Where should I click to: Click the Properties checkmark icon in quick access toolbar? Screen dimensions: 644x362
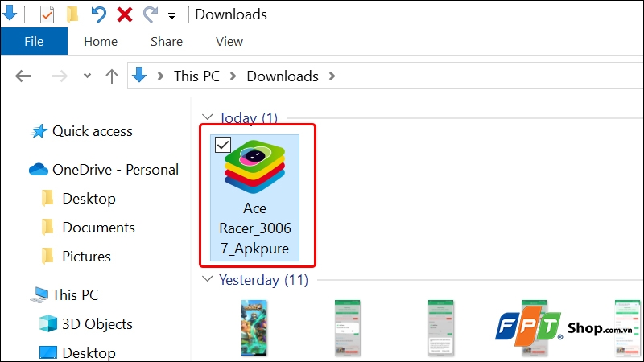click(x=47, y=14)
